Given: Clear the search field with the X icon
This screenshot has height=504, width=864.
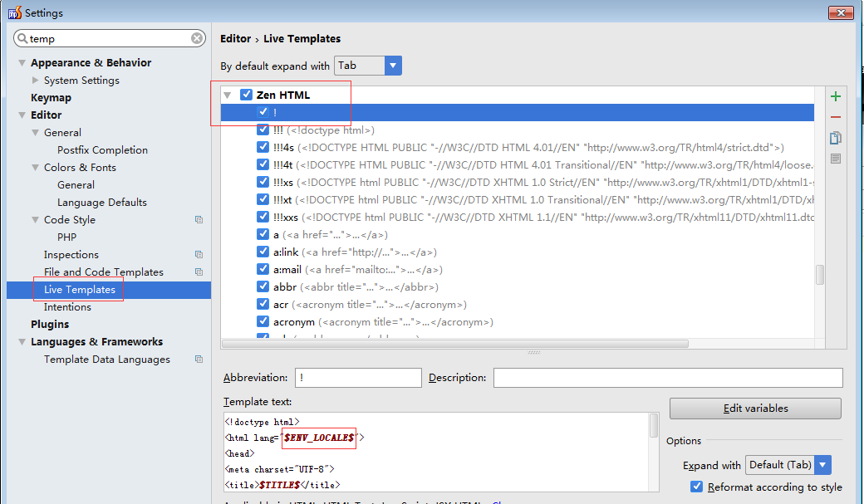Looking at the screenshot, I should (197, 38).
